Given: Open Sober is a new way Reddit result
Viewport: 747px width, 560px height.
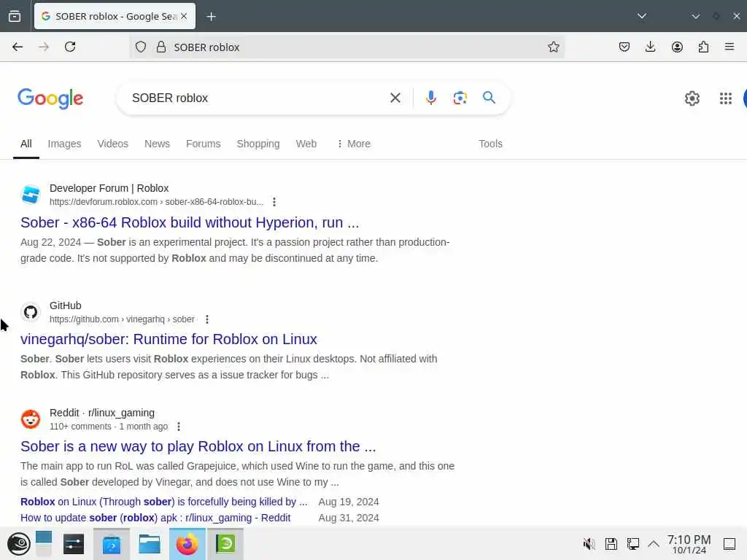Looking at the screenshot, I should point(198,446).
